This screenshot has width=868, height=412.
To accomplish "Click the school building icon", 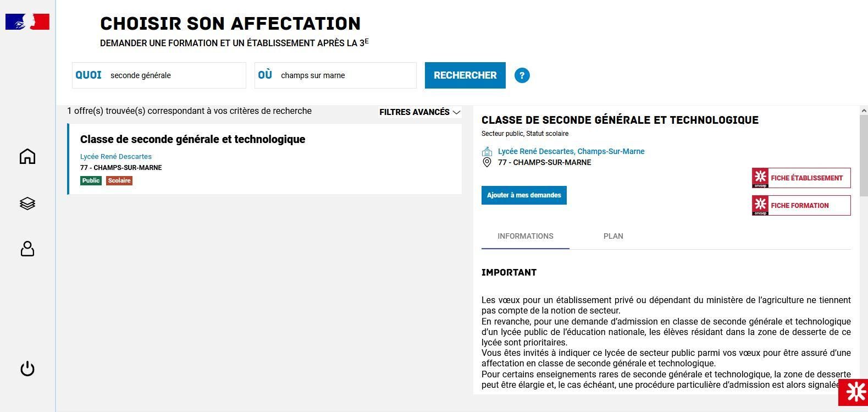I will (x=486, y=151).
